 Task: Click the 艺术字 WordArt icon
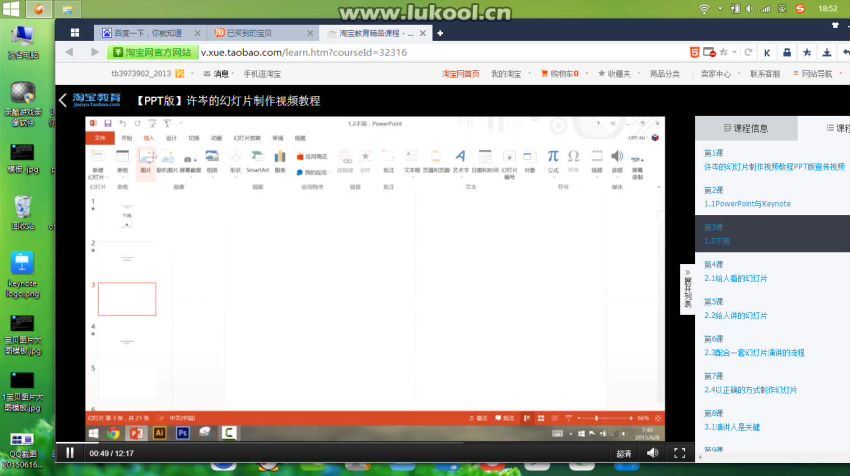[460, 162]
